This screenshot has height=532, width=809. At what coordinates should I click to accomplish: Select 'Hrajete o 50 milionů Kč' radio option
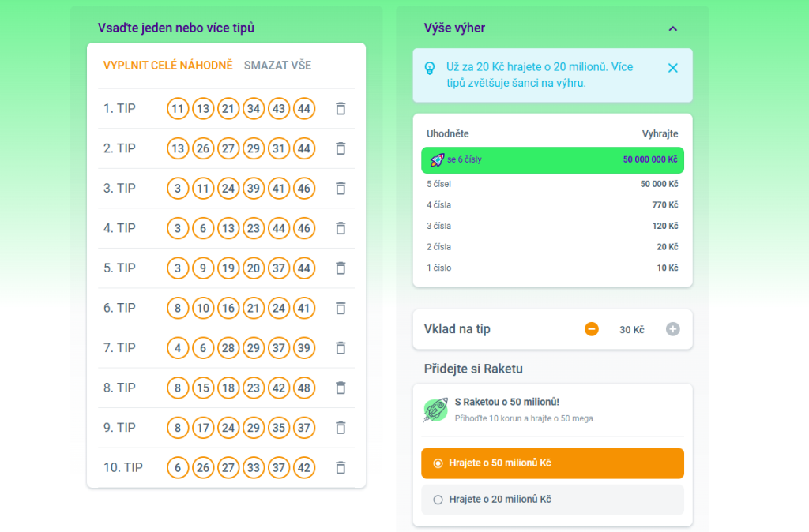[438, 463]
